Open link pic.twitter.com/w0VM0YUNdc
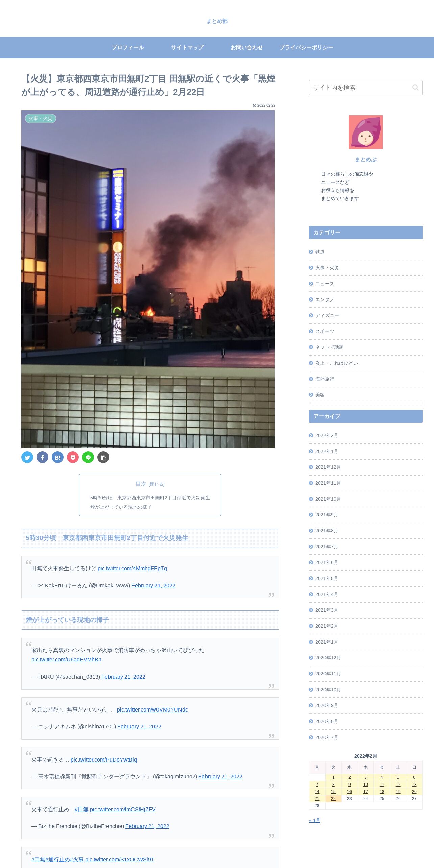The image size is (434, 868). tap(152, 709)
